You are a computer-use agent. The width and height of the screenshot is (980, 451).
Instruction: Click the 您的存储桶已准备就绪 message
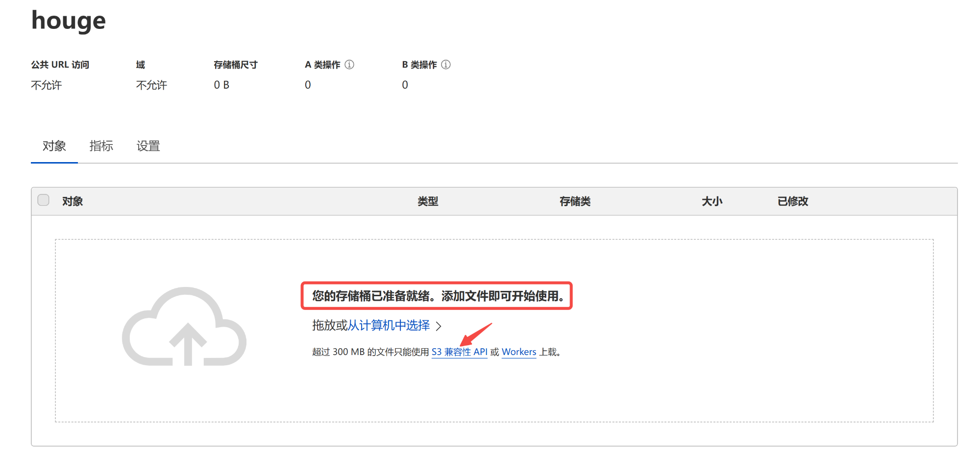coord(438,296)
